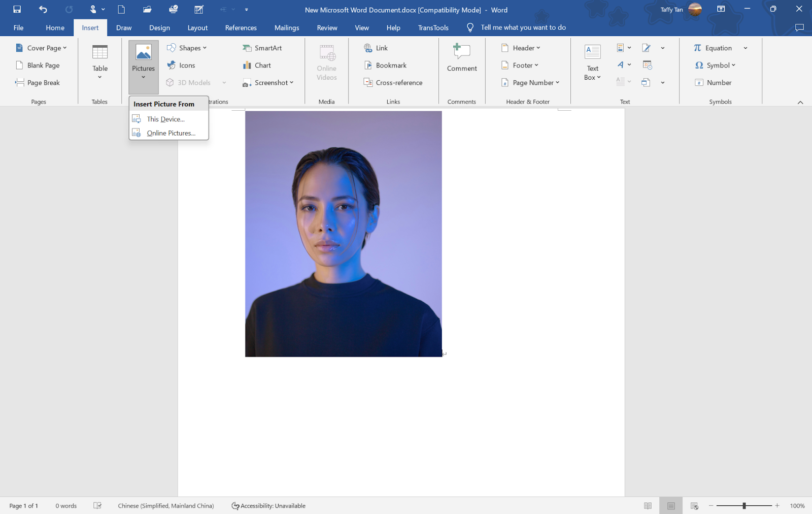
Task: Click the Quick Print icon
Action: (x=173, y=9)
